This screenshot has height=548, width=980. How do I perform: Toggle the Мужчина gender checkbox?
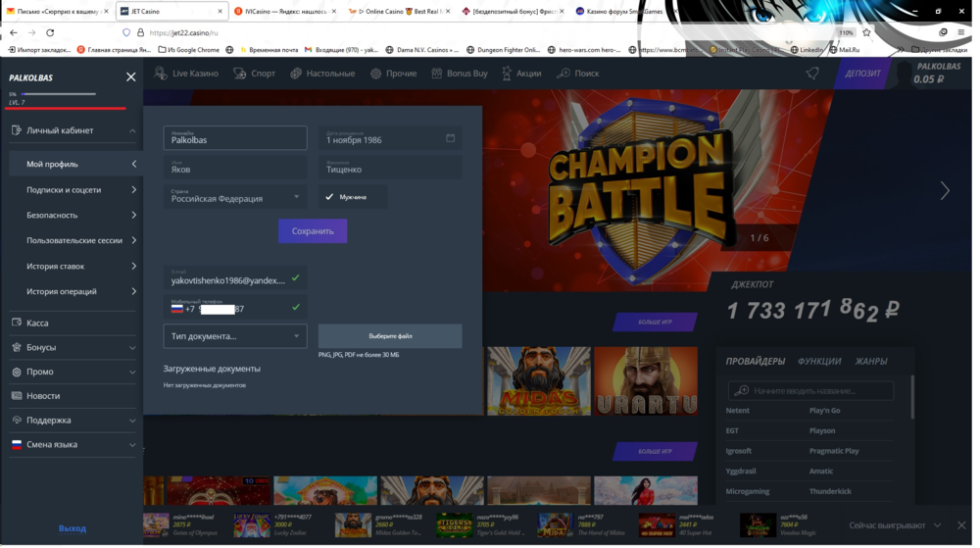tap(330, 197)
